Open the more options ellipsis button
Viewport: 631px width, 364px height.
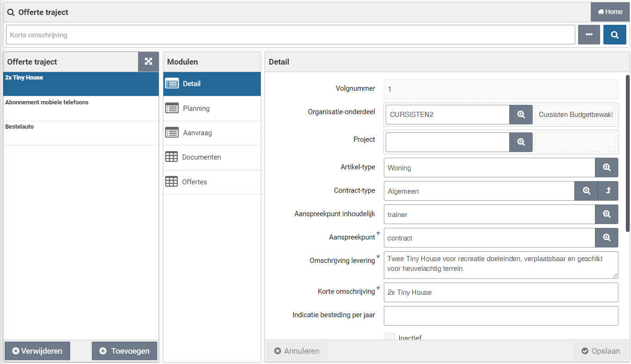589,35
